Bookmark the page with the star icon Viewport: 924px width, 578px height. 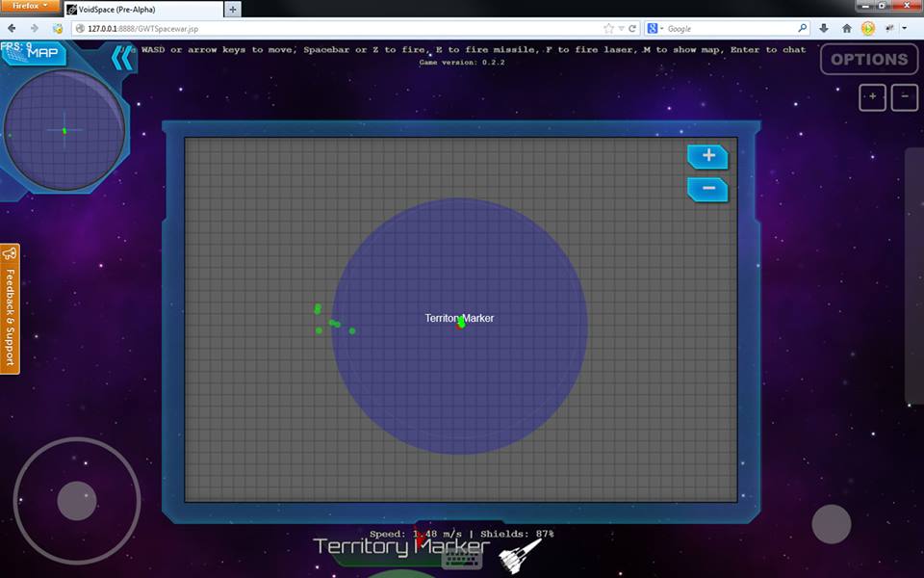pos(606,28)
